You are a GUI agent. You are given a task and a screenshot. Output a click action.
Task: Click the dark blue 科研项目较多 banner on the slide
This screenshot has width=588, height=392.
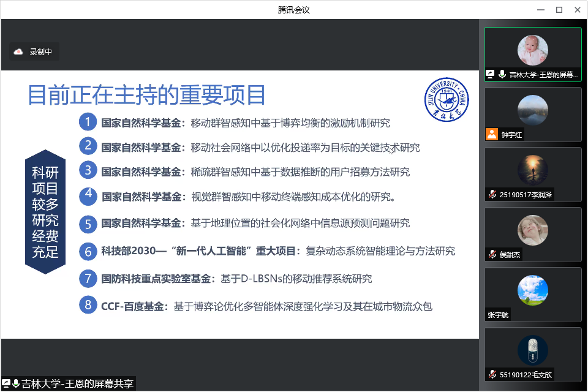coord(45,211)
